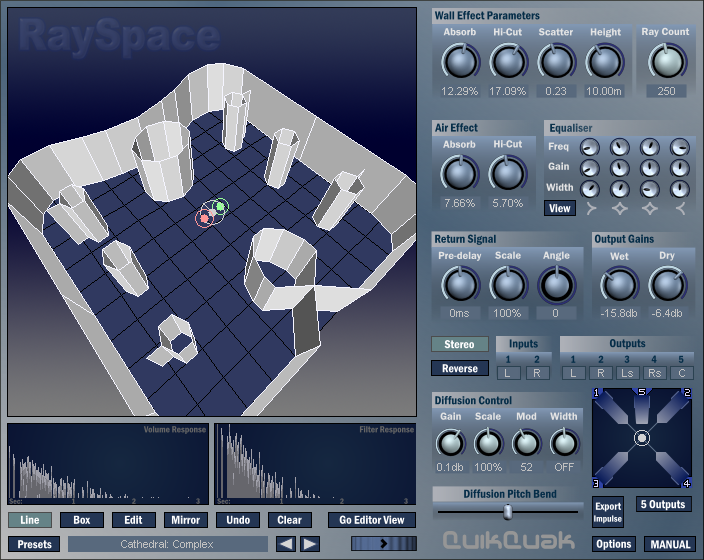Select the Line drawing mode
Screen dimensions: 704x560
[30, 520]
